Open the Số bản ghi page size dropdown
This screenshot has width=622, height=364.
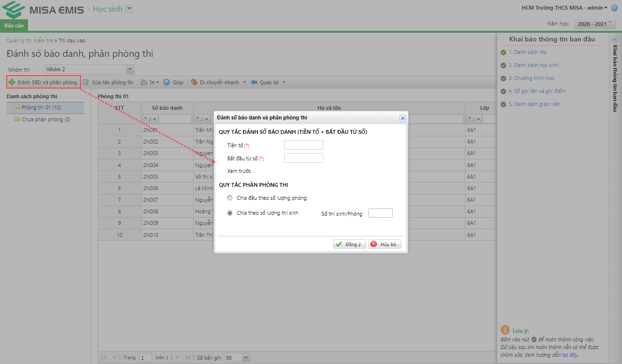pos(246,357)
